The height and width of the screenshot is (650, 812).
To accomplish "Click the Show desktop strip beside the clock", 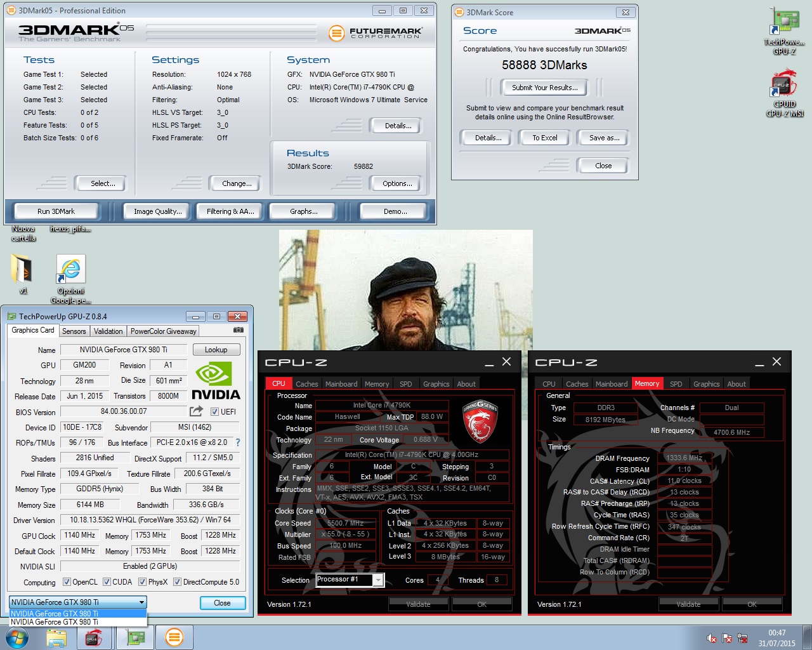I will click(807, 638).
